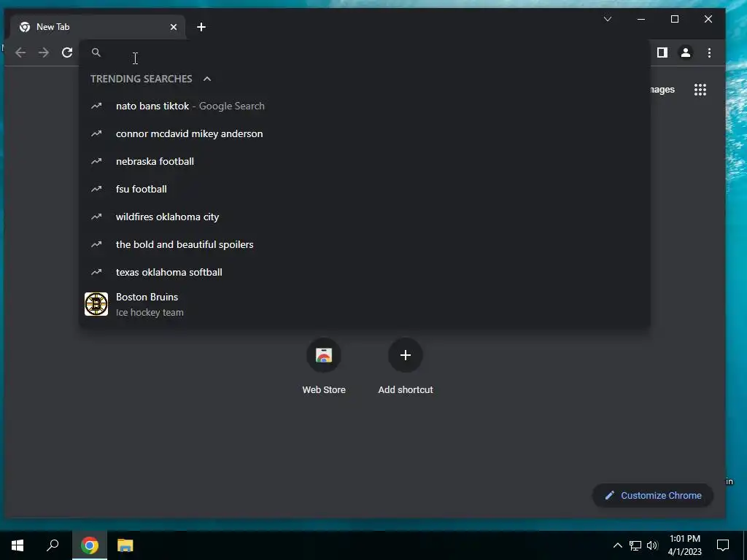Choose 'wildfires oklahoma city' suggestion
Image resolution: width=747 pixels, height=560 pixels.
click(x=365, y=217)
